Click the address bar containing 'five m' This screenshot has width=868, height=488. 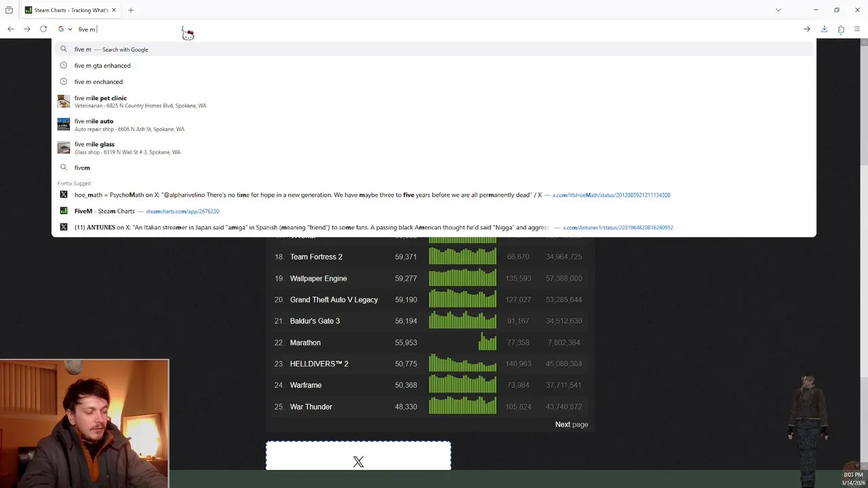(x=434, y=29)
